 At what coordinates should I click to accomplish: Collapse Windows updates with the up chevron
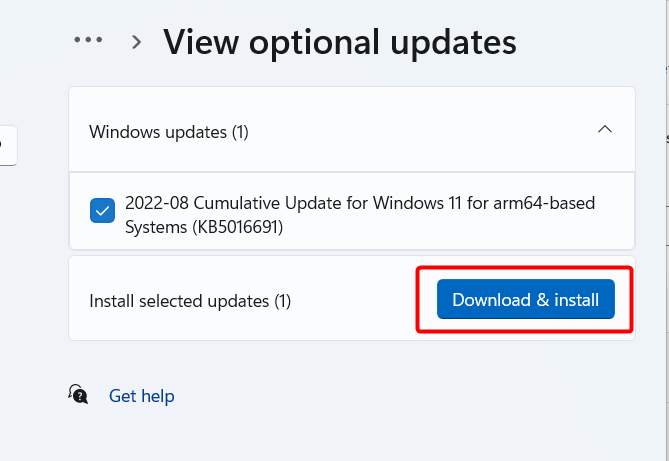point(605,129)
